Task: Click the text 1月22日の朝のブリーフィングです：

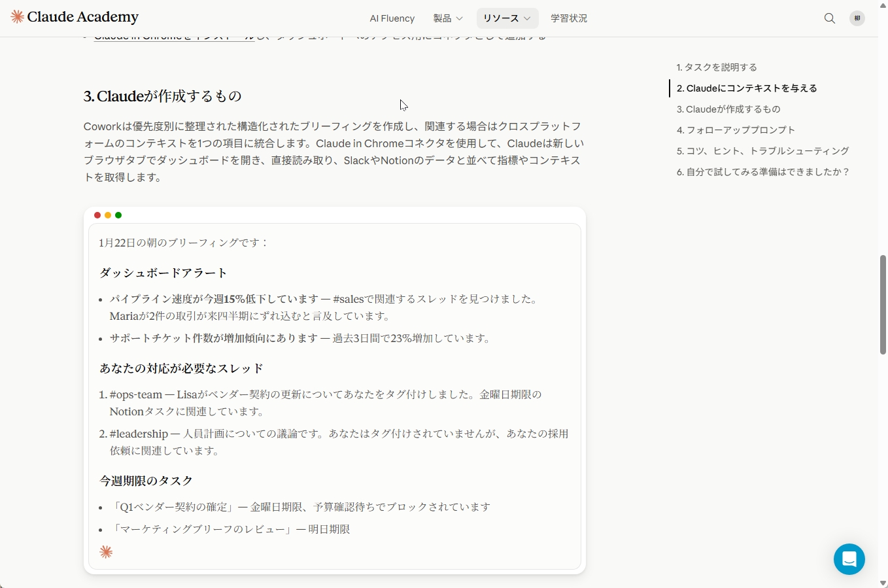Action: [184, 243]
